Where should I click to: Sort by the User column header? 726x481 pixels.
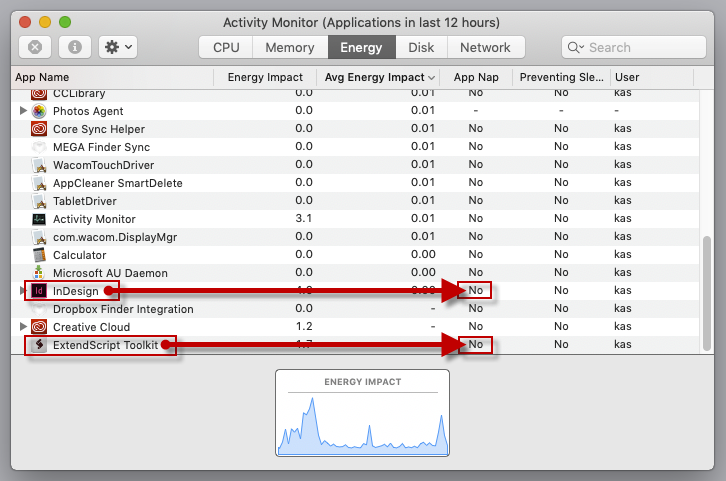[x=652, y=77]
